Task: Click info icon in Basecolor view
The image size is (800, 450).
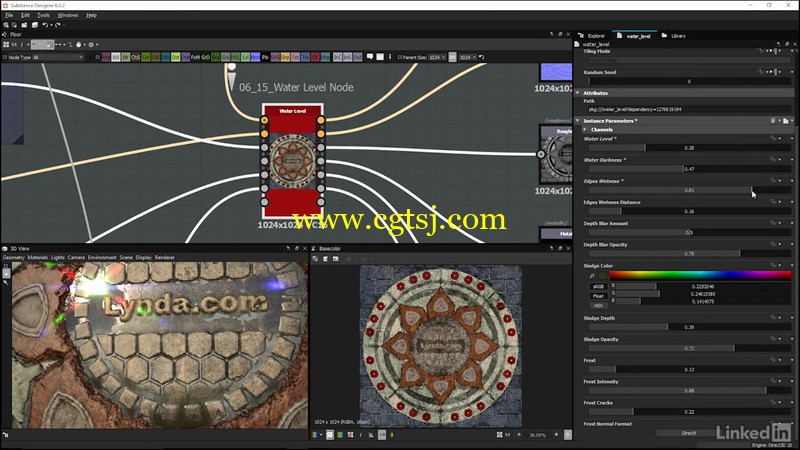Action: coord(361,435)
